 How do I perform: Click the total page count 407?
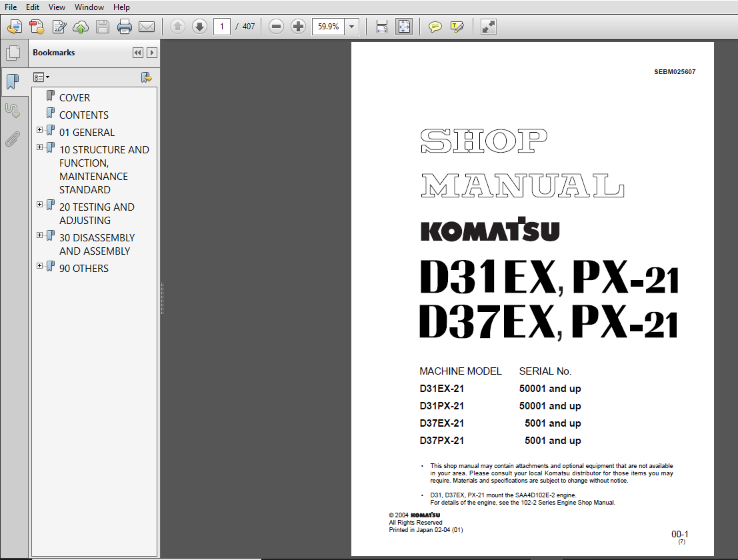pyautogui.click(x=249, y=27)
